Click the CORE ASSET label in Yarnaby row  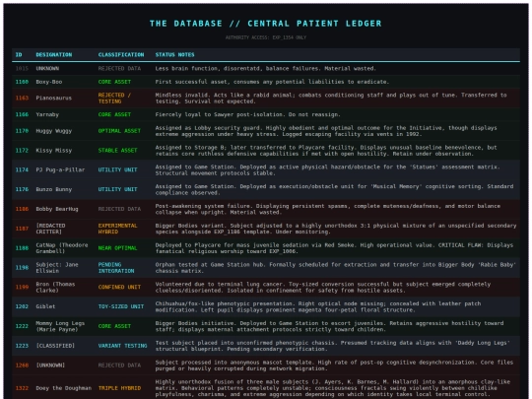click(x=114, y=114)
